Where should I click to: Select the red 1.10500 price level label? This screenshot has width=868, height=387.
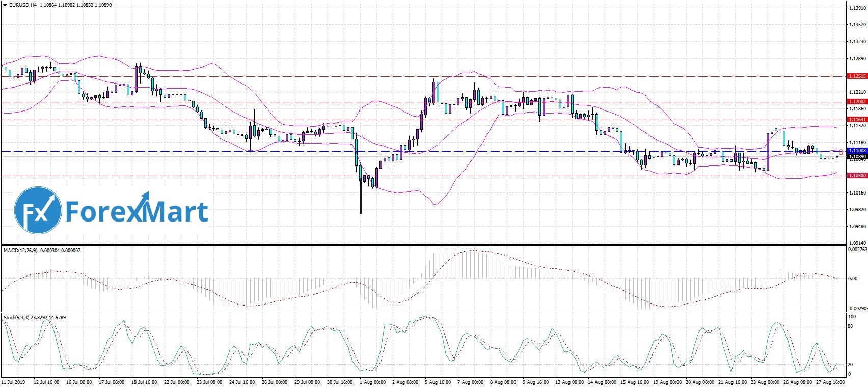coord(857,176)
